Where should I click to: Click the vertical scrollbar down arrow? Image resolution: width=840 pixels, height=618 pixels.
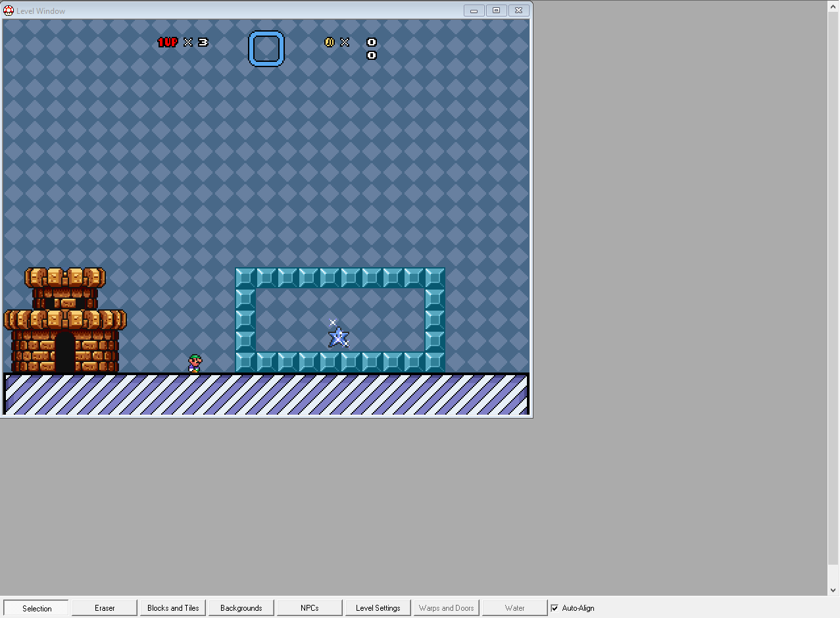pyautogui.click(x=834, y=590)
